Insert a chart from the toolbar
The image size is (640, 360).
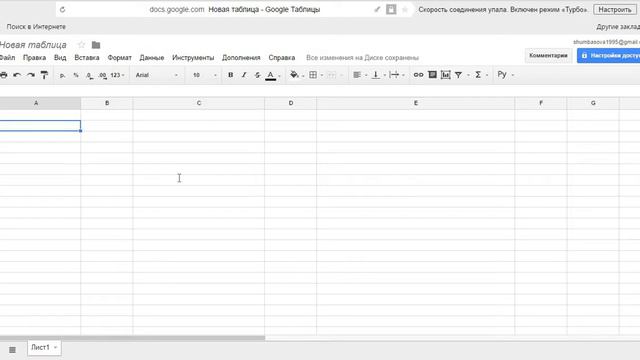point(446,75)
